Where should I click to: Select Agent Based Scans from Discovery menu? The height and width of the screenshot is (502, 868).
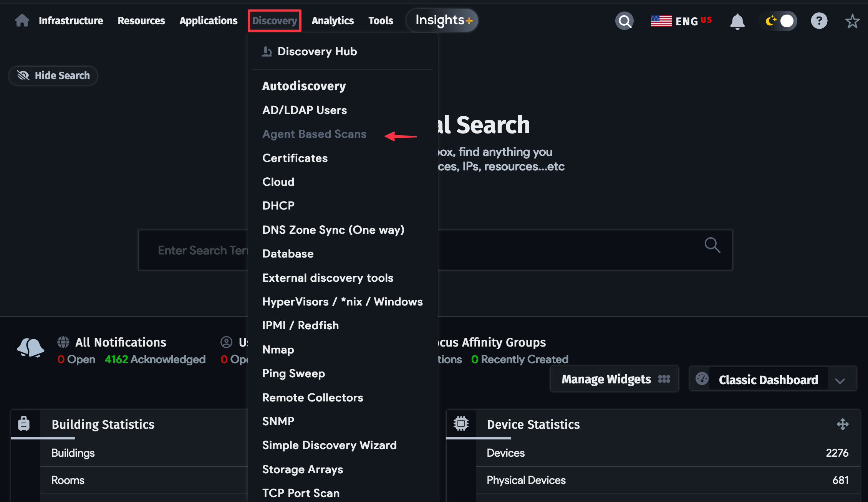point(314,134)
